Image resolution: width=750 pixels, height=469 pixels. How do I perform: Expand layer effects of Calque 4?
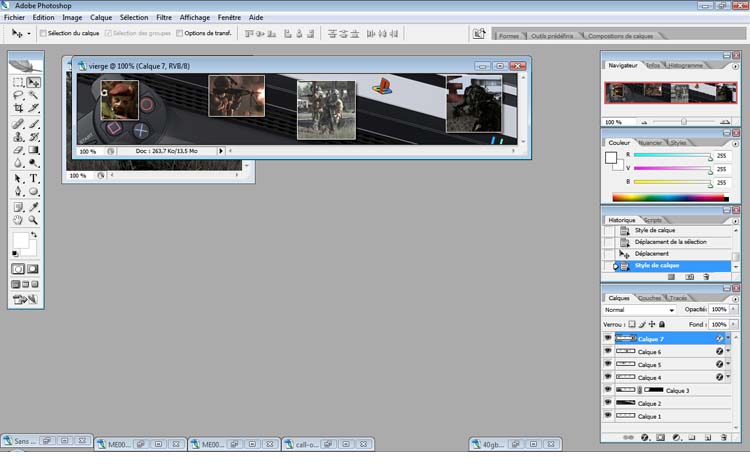(x=728, y=377)
